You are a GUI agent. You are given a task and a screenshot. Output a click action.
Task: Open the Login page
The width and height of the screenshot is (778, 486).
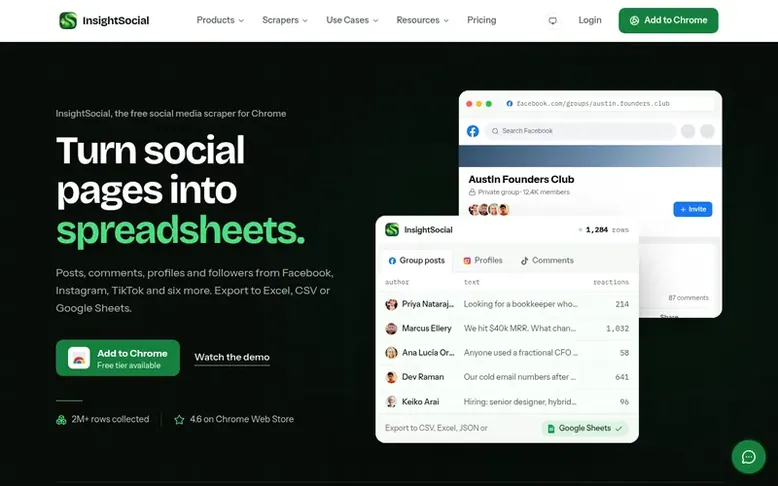point(589,20)
